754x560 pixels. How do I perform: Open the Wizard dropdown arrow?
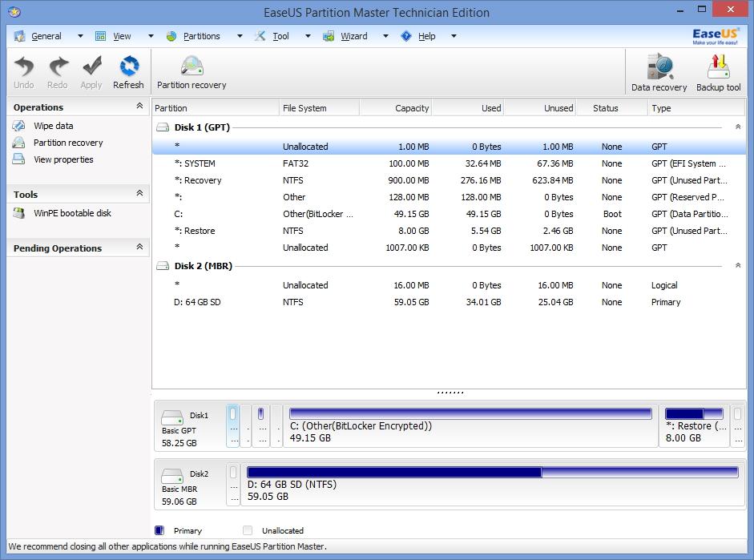coord(385,36)
